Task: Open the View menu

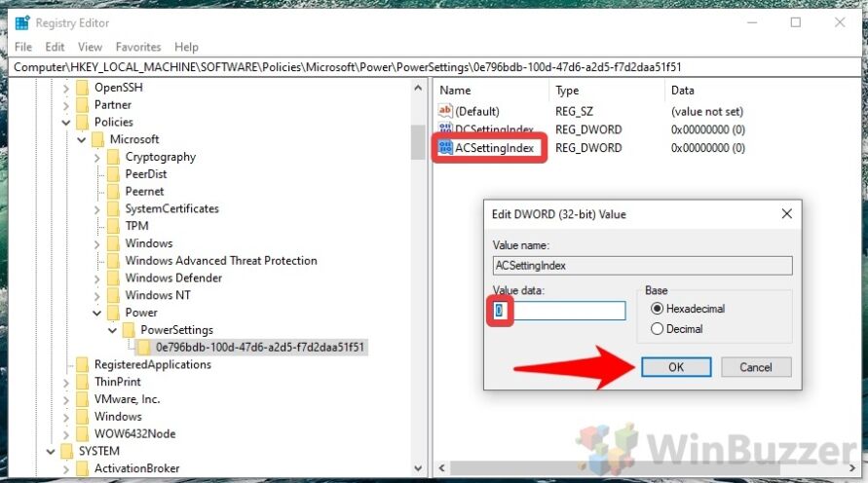Action: (x=90, y=47)
